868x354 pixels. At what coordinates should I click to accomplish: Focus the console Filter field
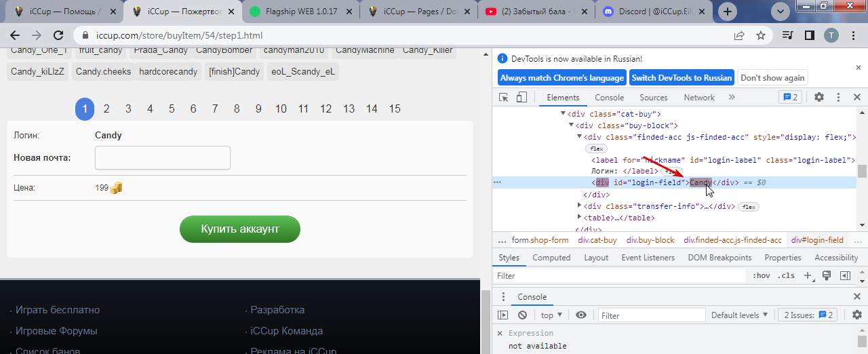point(651,315)
